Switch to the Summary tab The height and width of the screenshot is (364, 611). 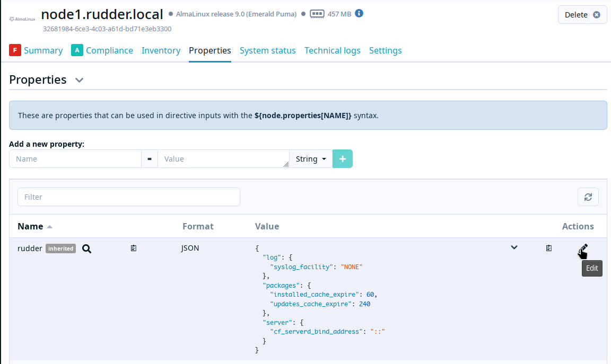43,50
